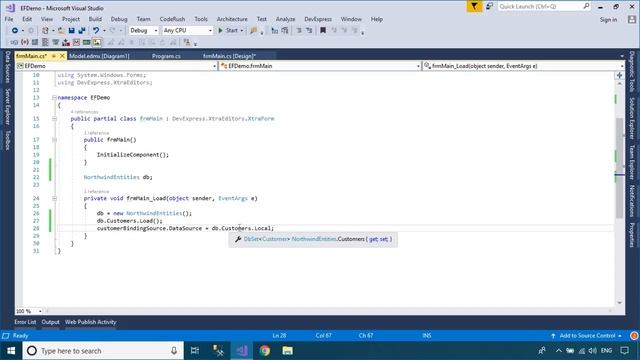This screenshot has height=360, width=640.
Task: Click the uncomment lines icon
Action: (x=309, y=31)
